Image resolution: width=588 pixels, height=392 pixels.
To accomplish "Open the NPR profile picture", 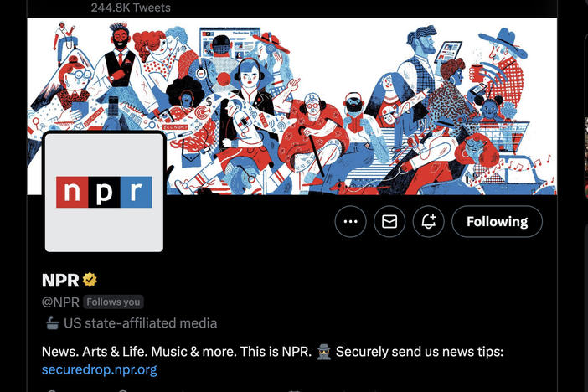I will 104,192.
